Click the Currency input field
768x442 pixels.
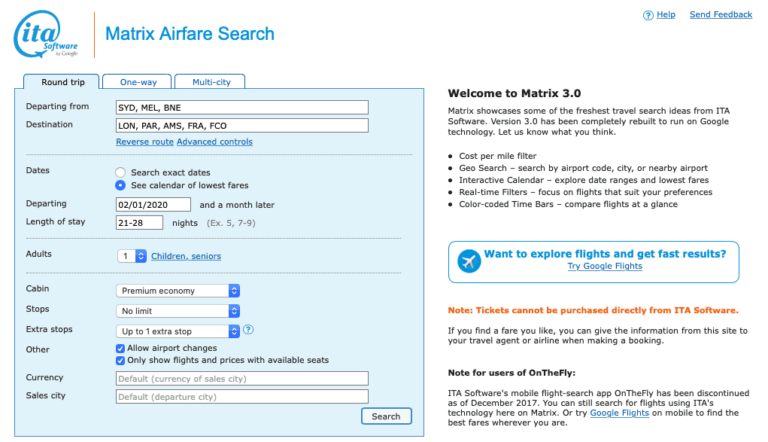[242, 378]
